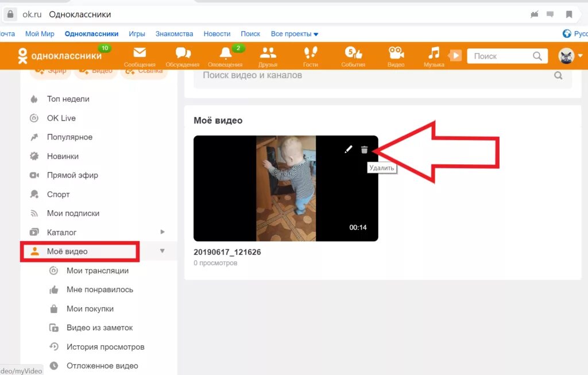Open the Friends (Друзья) icon
Viewport: 588px width, 375px height.
268,53
